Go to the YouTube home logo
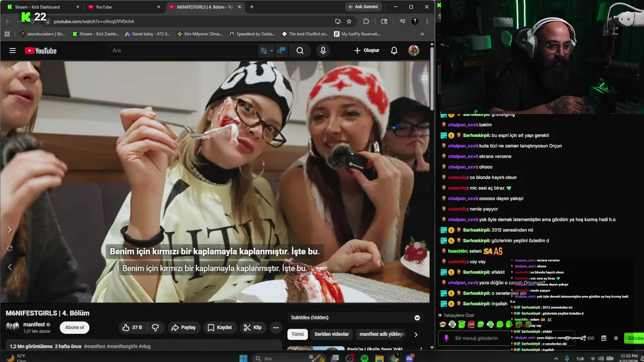This screenshot has height=362, width=644. pyautogui.click(x=40, y=50)
